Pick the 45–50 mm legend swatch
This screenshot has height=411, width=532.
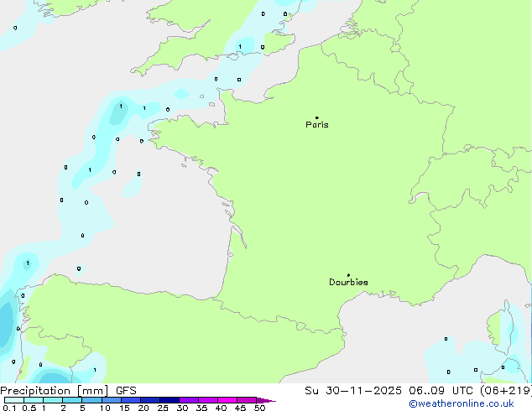click(x=247, y=400)
